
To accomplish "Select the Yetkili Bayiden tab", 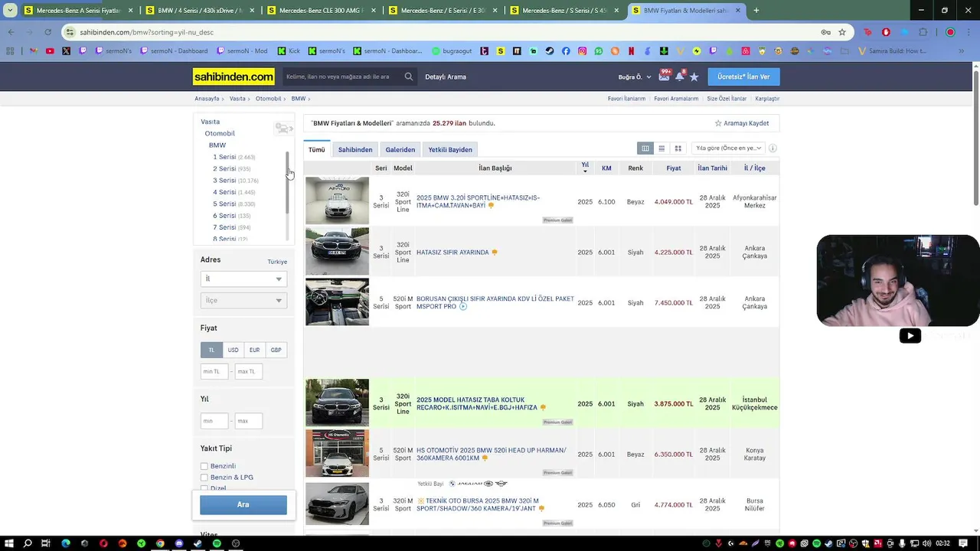I will click(x=450, y=149).
